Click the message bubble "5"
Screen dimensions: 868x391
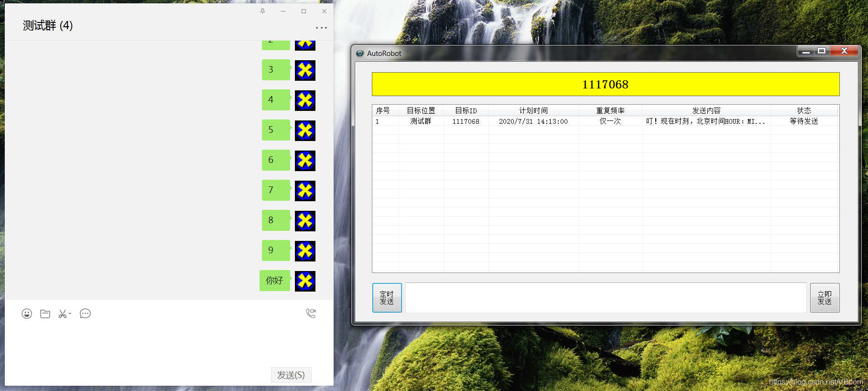click(x=276, y=130)
